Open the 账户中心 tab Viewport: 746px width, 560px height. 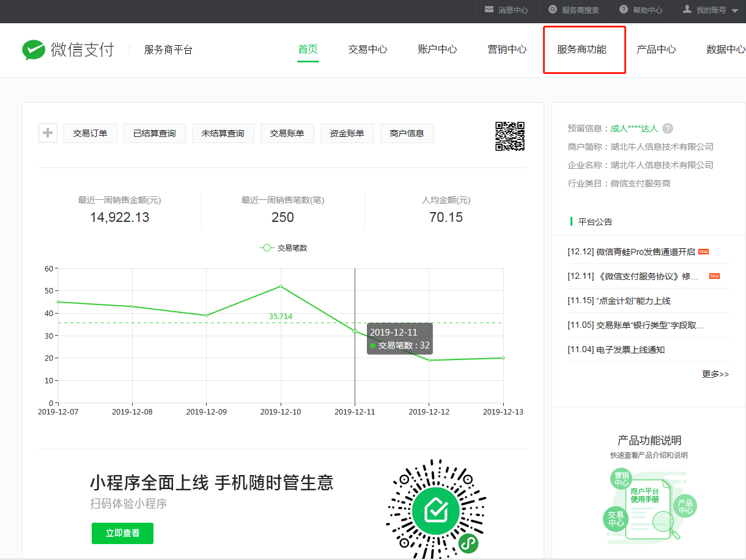pos(437,50)
